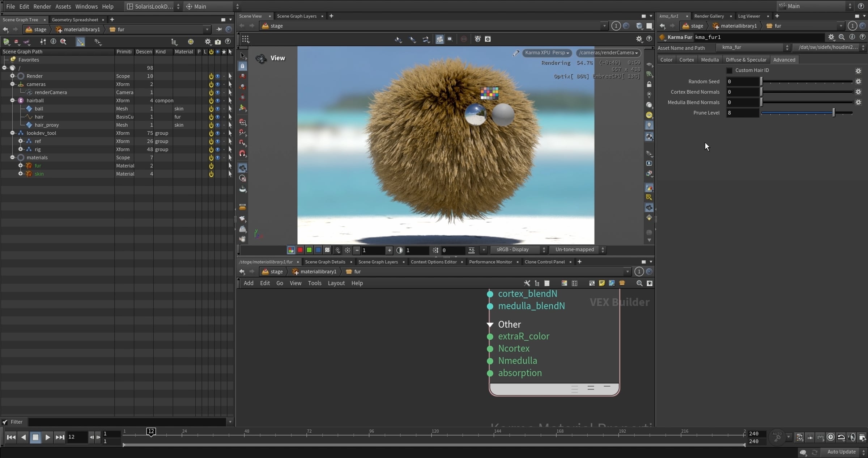Open the node color palette in the network editor

[x=564, y=283]
